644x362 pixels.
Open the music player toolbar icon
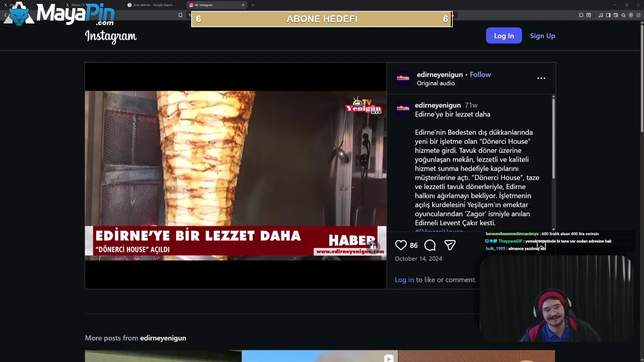coord(601,15)
